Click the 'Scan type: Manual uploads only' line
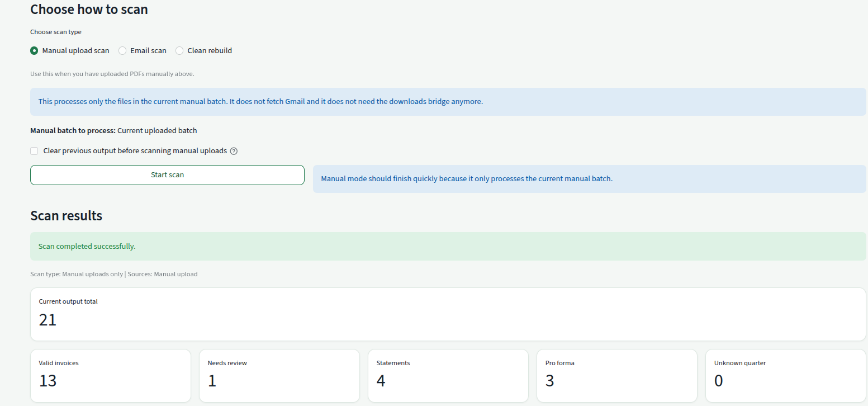 click(113, 274)
